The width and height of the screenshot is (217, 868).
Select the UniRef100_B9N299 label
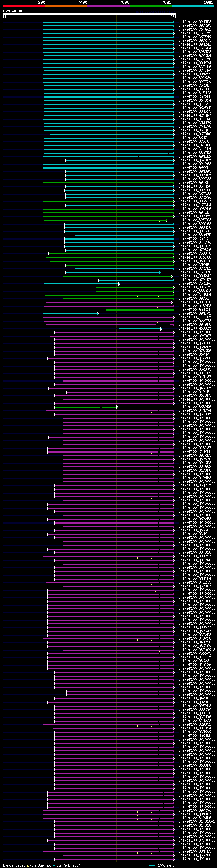pos(195,74)
